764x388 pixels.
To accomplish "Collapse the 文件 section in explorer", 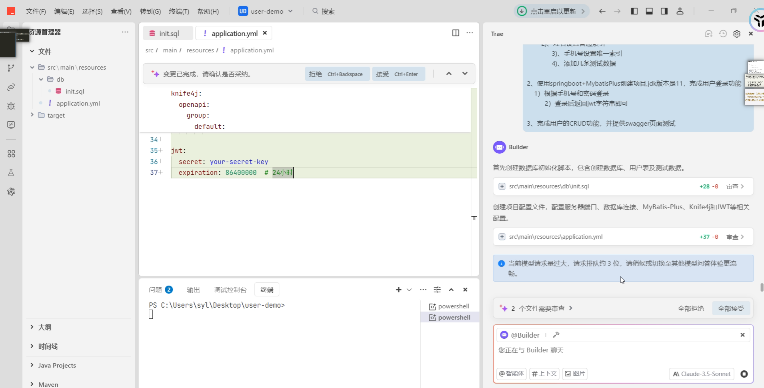I will (32, 51).
